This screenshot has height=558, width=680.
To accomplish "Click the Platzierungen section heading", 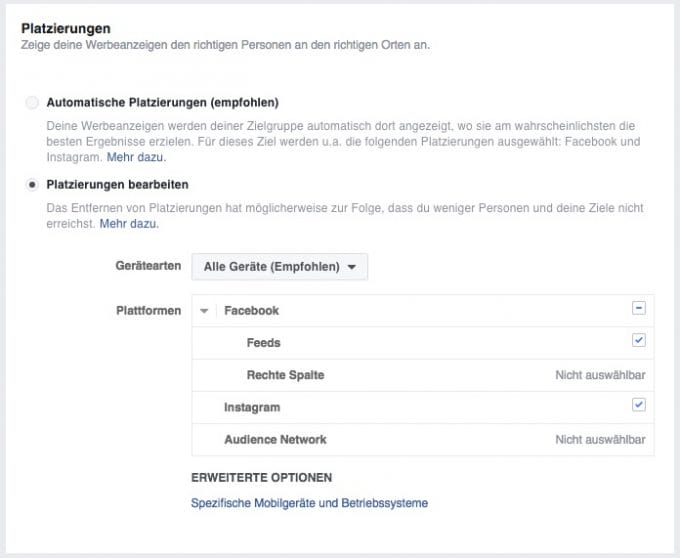I will 66,29.
